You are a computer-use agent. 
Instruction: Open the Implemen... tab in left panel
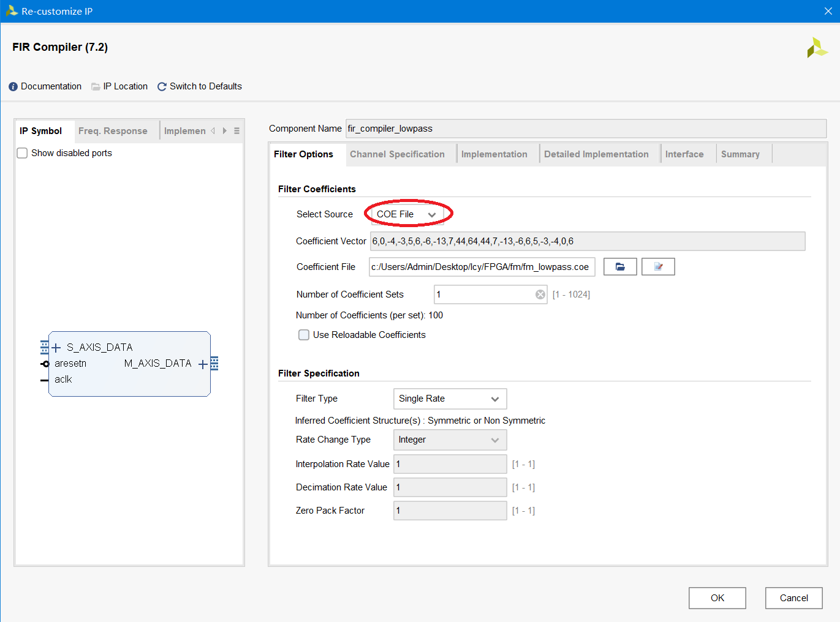[x=184, y=131]
